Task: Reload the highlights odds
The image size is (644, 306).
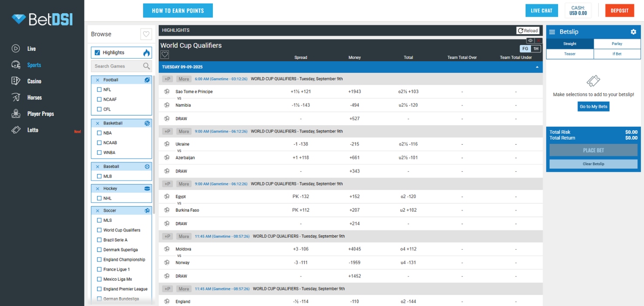Action: [528, 30]
